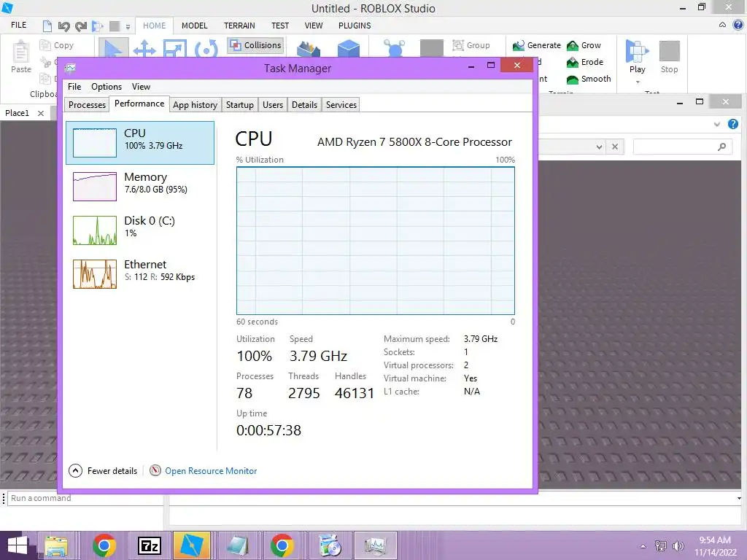This screenshot has width=747, height=560.
Task: Select the Memory performance panel
Action: click(x=140, y=186)
